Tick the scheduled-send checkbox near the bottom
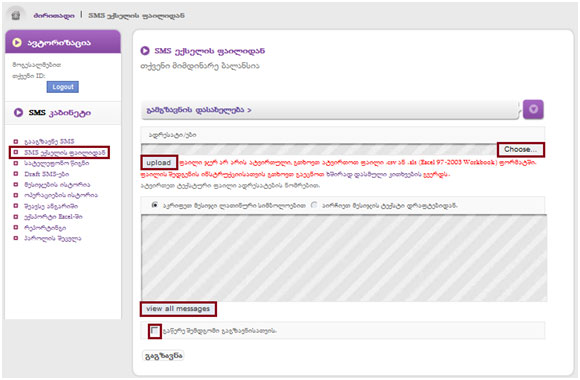The height and width of the screenshot is (380, 580). [x=155, y=331]
